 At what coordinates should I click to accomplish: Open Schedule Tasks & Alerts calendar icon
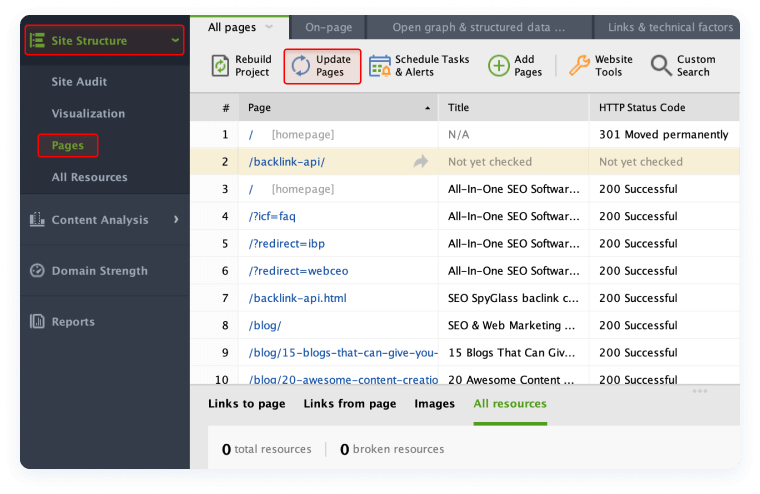pos(380,66)
